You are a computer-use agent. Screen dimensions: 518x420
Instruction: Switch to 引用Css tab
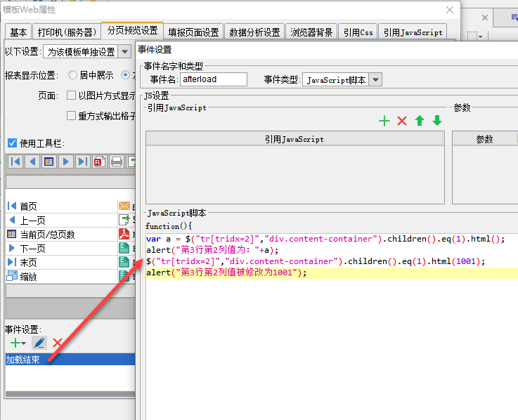(x=358, y=32)
